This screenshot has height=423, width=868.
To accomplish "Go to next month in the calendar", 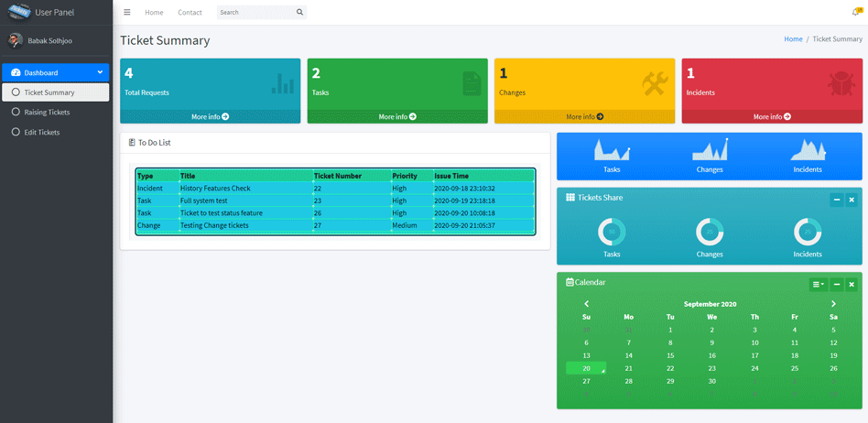I will coord(833,304).
